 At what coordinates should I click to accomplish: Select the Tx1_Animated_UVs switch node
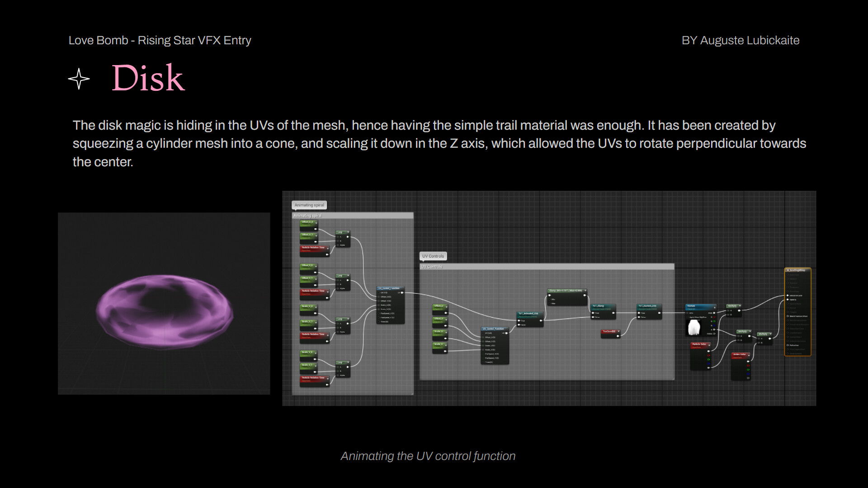click(529, 314)
